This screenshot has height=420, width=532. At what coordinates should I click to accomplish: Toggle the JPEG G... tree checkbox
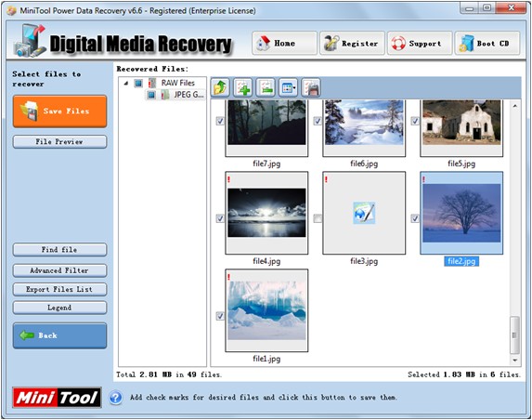(151, 95)
